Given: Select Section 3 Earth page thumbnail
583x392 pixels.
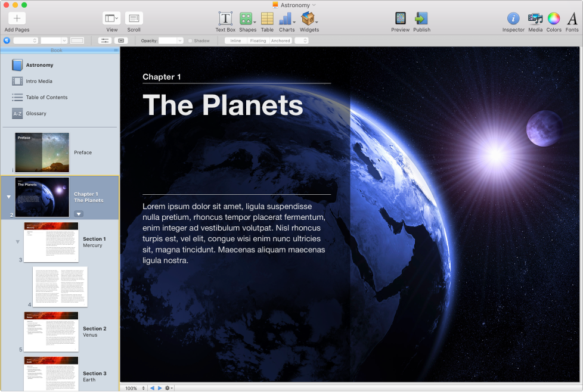Looking at the screenshot, I should (51, 374).
